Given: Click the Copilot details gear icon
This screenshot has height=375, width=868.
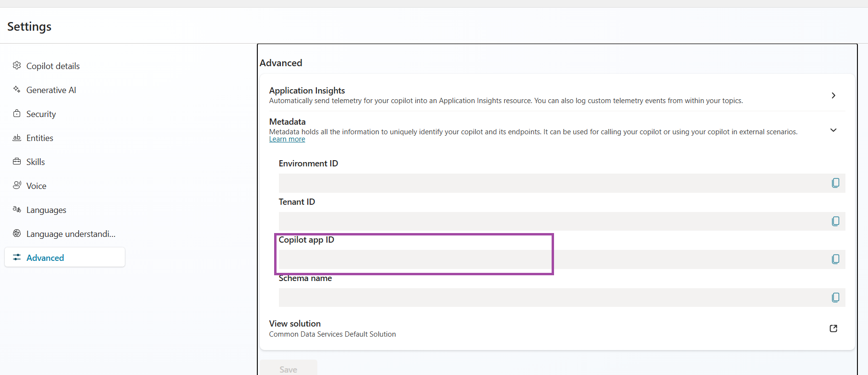Looking at the screenshot, I should click(x=17, y=66).
